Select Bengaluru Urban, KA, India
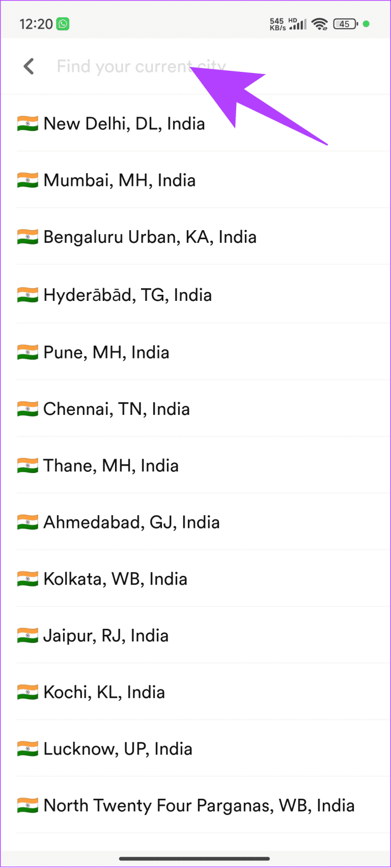This screenshot has height=868, width=391. pos(150,237)
